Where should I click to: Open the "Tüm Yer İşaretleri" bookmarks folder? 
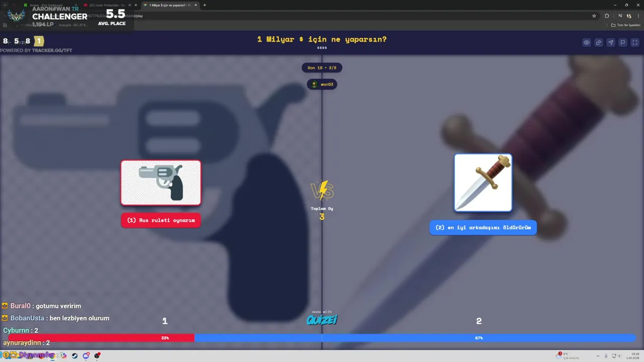626,25
